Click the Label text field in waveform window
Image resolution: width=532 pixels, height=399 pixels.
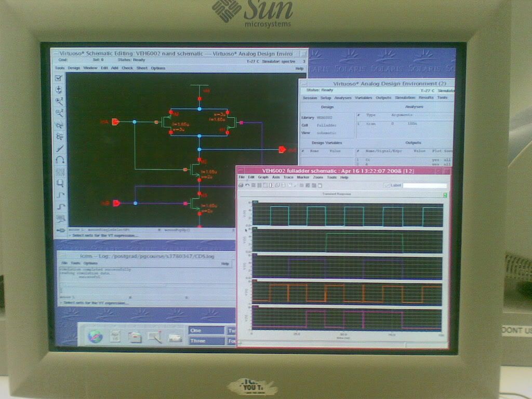pos(425,185)
